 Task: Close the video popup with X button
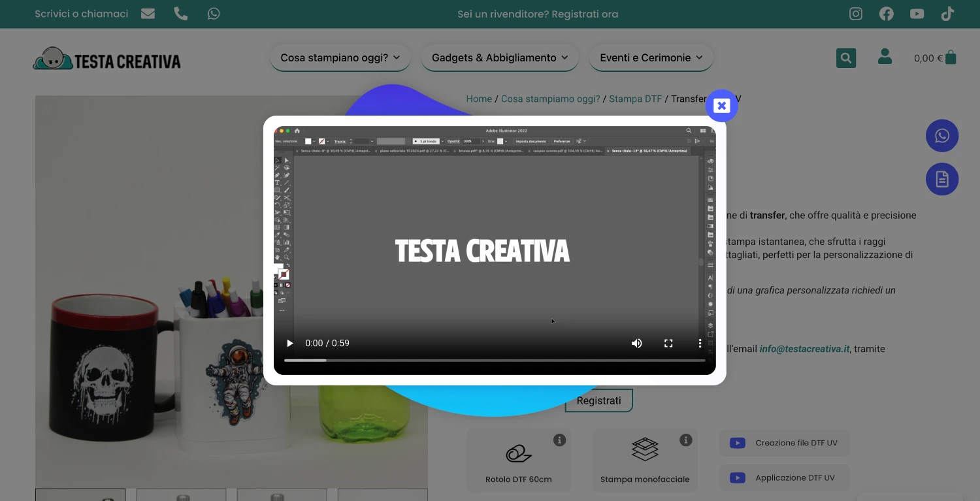click(x=721, y=106)
